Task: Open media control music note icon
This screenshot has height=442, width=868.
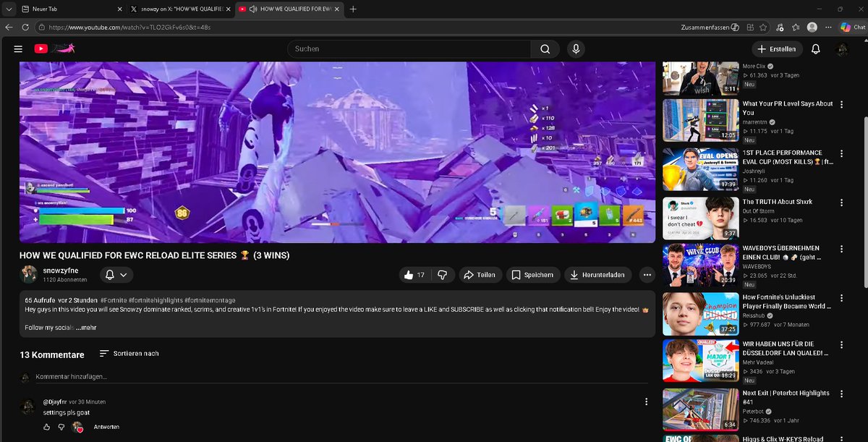Action: pos(779,27)
